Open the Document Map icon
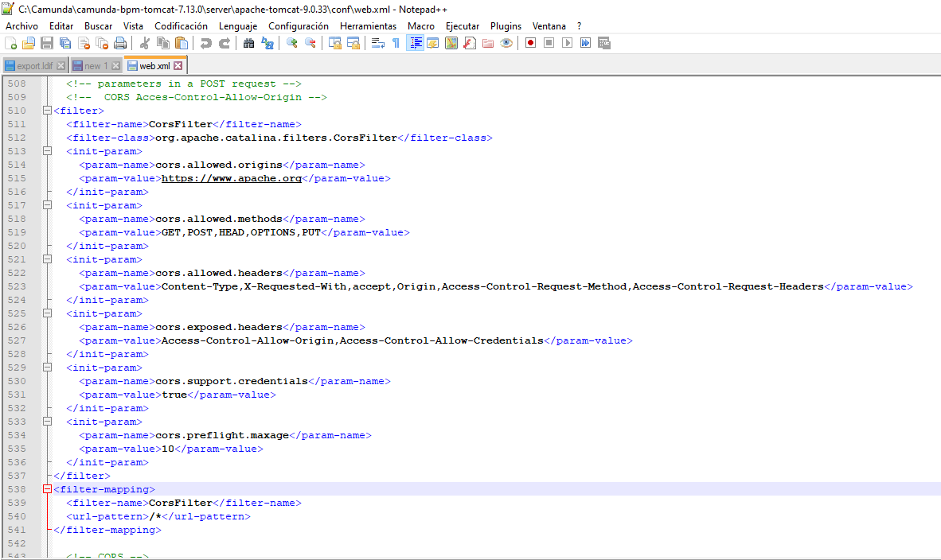The image size is (941, 560). [x=451, y=43]
